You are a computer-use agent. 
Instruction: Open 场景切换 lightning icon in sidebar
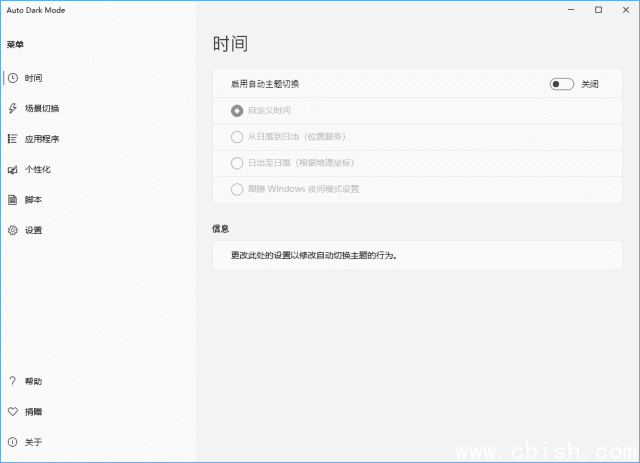tap(12, 108)
